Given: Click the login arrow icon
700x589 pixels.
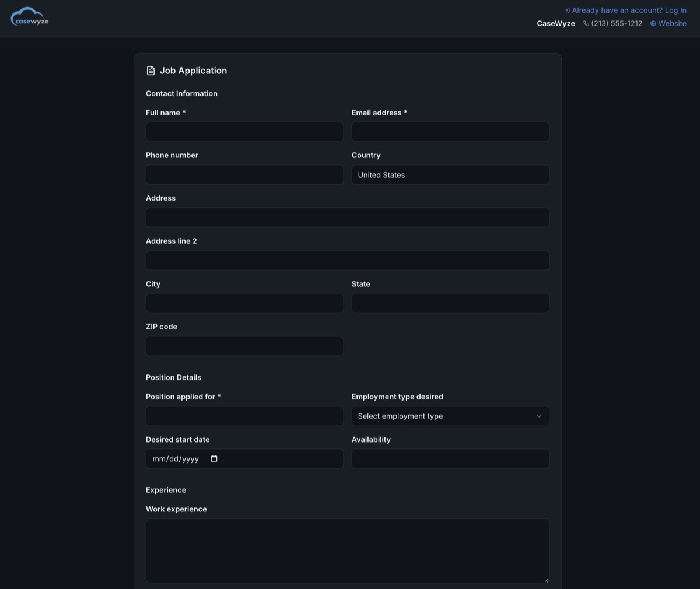Looking at the screenshot, I should point(567,10).
